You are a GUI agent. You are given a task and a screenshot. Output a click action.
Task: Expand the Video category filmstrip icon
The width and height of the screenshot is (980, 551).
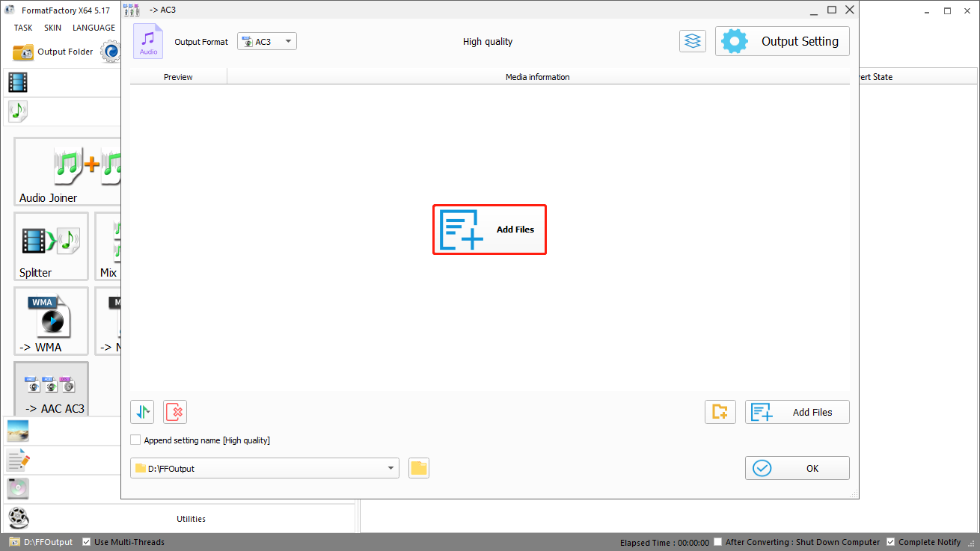tap(18, 82)
